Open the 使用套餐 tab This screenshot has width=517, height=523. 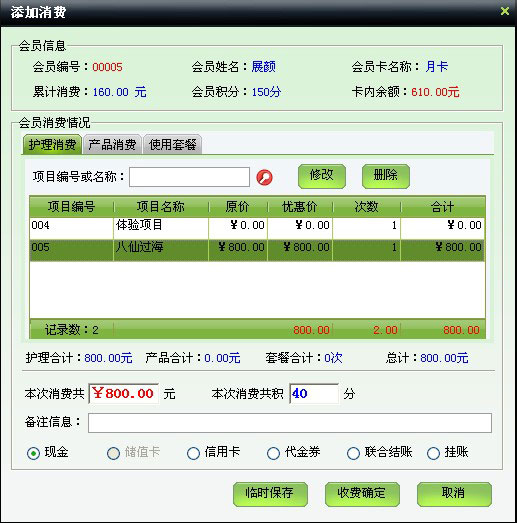click(x=172, y=144)
